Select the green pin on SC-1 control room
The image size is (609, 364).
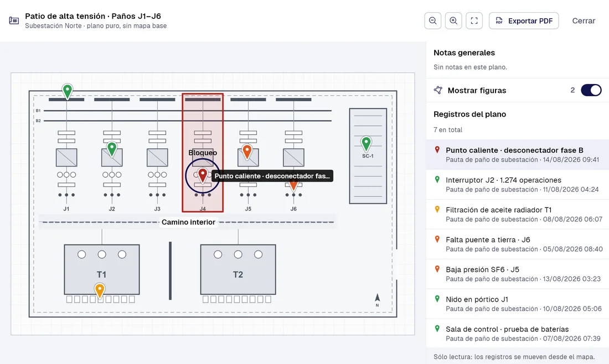click(366, 144)
